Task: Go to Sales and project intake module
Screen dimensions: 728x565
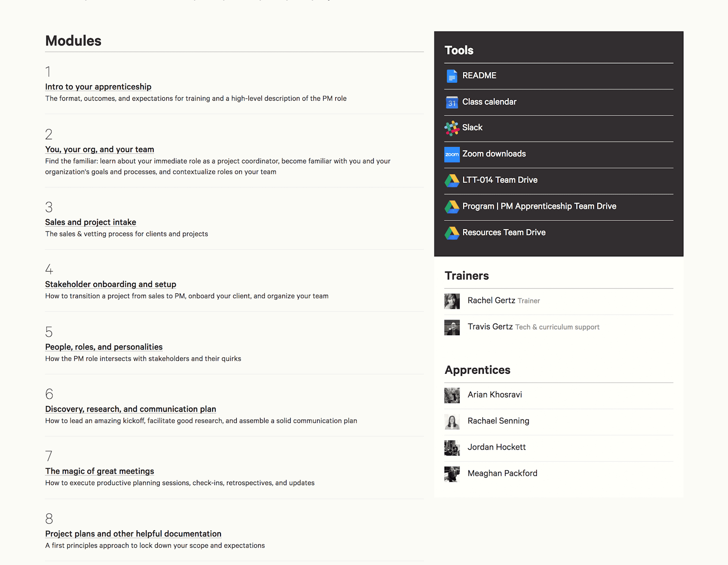Action: (x=91, y=222)
